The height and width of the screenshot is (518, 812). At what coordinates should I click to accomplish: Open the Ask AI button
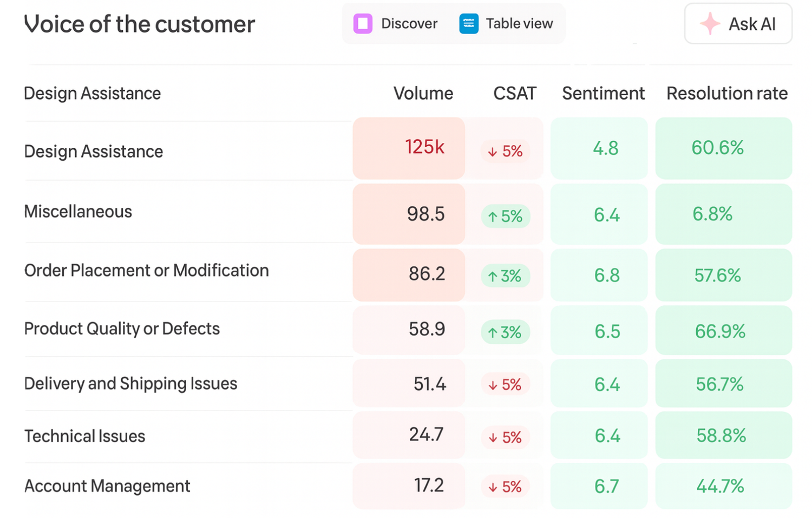pos(738,24)
